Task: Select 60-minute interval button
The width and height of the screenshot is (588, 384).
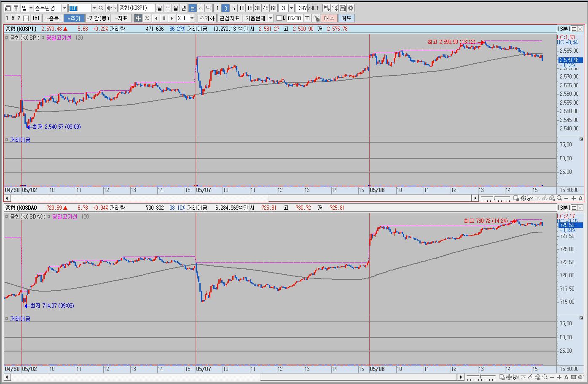Action: point(274,8)
